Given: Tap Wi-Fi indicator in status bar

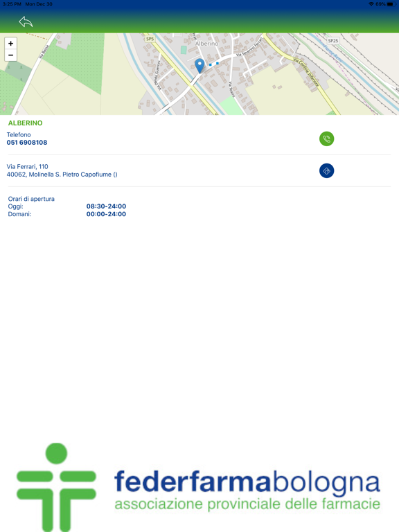Looking at the screenshot, I should pyautogui.click(x=371, y=4).
